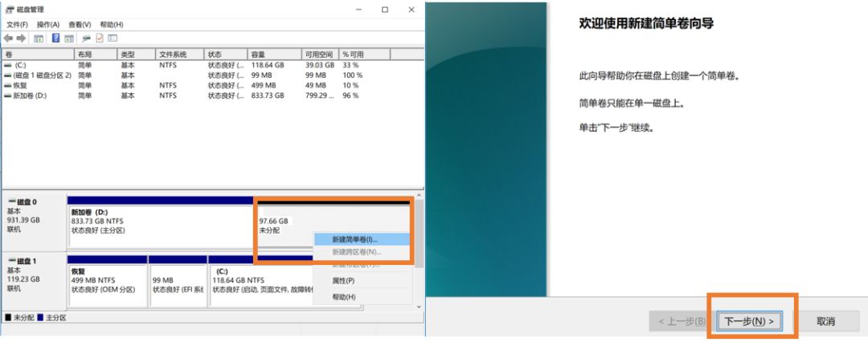This screenshot has width=868, height=342.
Task: Select the 97.66 GB 未分配 unallocated block
Action: [x=334, y=222]
